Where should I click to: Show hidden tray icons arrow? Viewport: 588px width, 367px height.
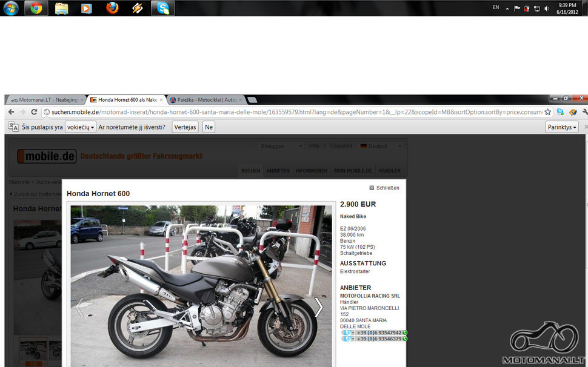(x=507, y=8)
